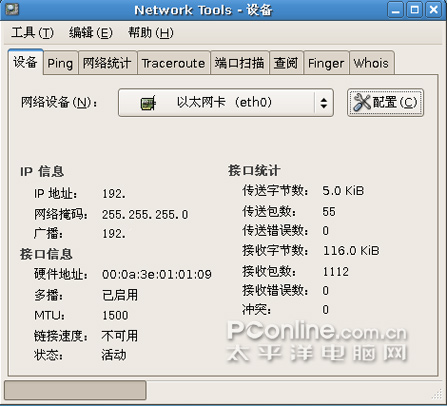This screenshot has height=406, width=447.
Task: Click the 冲突 value 0
Action: 326,310
